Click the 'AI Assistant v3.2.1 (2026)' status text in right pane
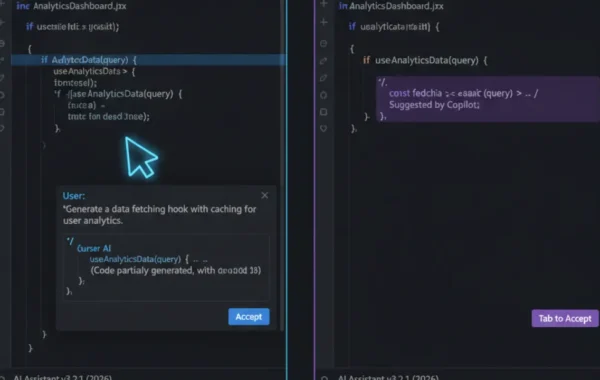The width and height of the screenshot is (600, 380). tap(388, 377)
